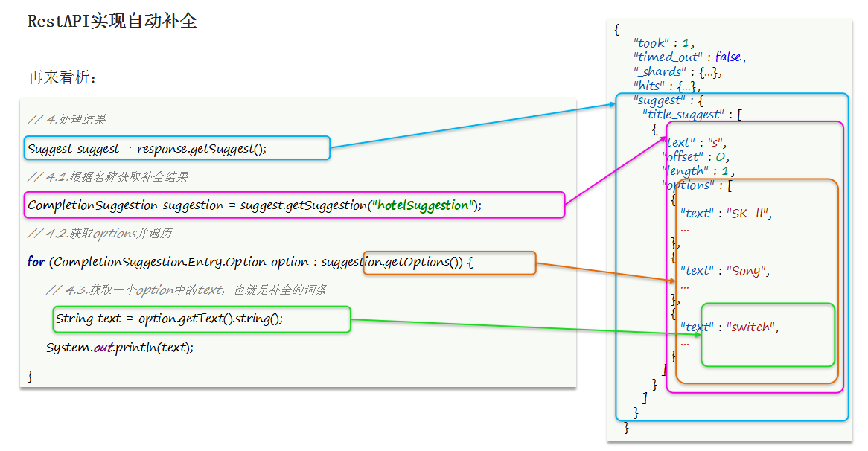The image size is (868, 451).
Task: Click the System.out.println(text) statement
Action: [119, 347]
